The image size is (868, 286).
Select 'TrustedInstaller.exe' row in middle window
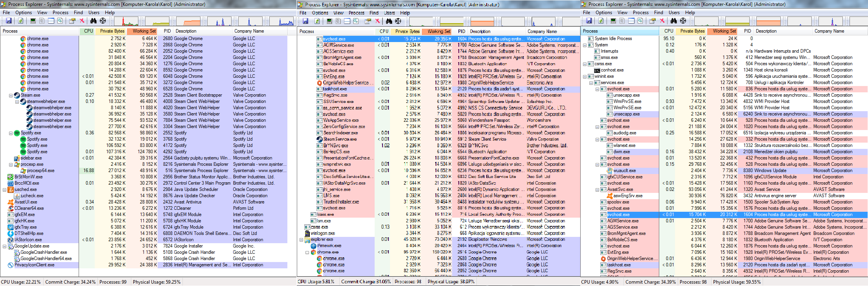pyautogui.click(x=438, y=202)
